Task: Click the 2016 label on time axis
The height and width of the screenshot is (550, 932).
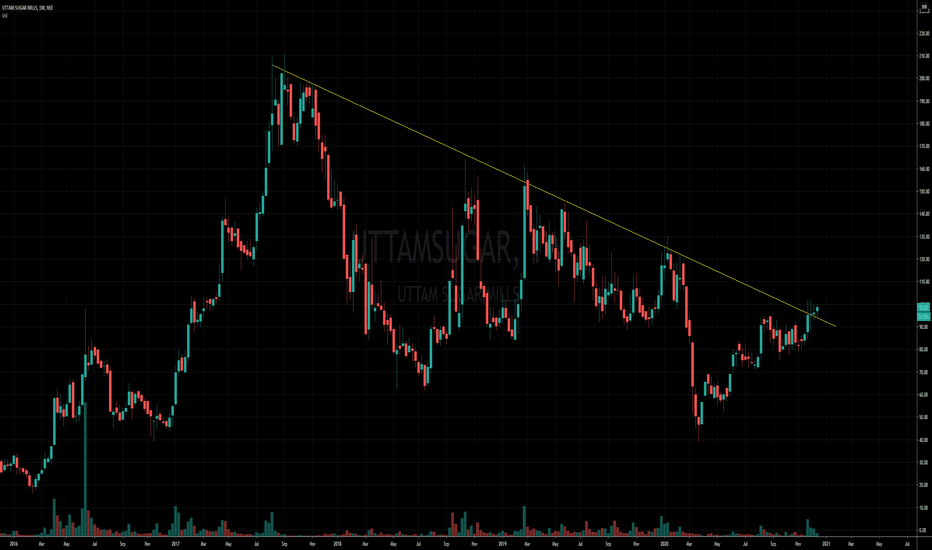Action: tap(14, 544)
